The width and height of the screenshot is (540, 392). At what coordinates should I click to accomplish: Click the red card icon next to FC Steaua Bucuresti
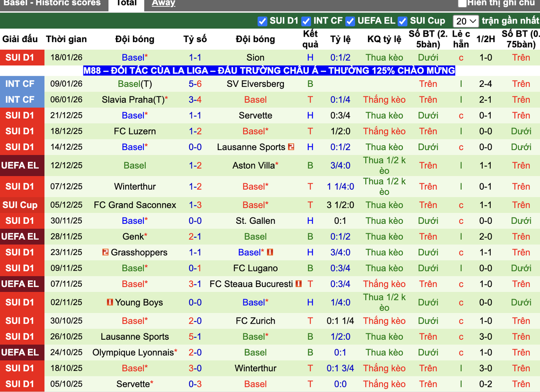click(x=299, y=284)
